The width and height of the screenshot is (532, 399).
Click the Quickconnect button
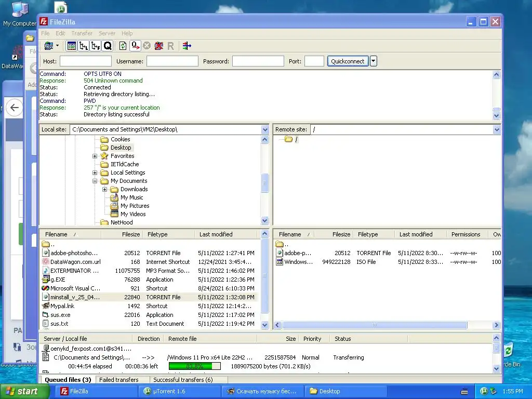click(x=348, y=61)
